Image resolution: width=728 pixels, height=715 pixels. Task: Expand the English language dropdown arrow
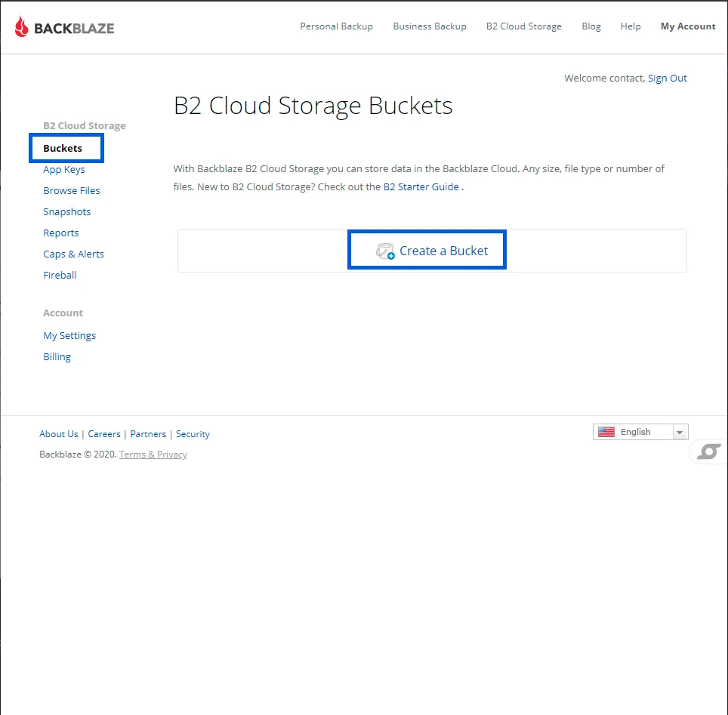680,433
